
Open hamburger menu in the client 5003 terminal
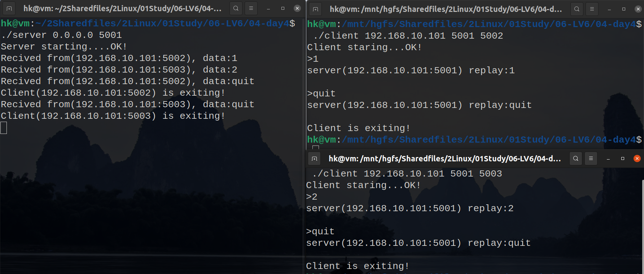click(x=591, y=158)
